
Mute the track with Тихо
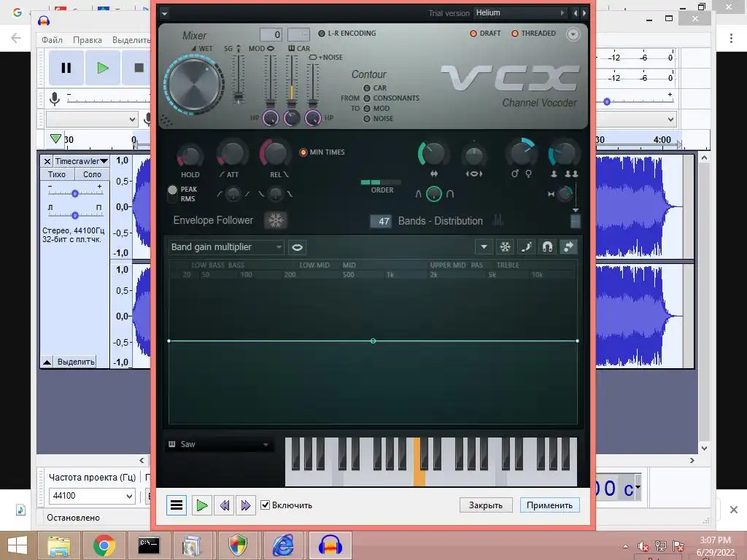click(57, 174)
